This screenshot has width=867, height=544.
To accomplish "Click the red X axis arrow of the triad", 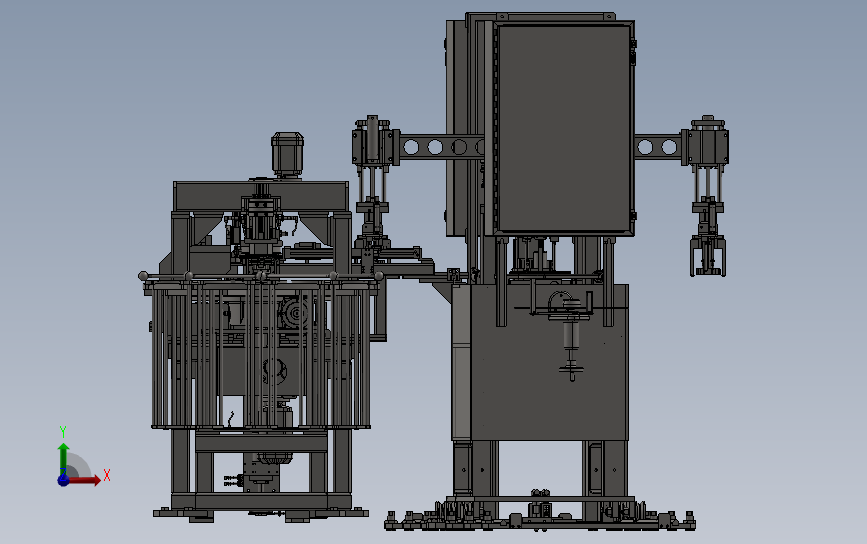I will tap(84, 480).
